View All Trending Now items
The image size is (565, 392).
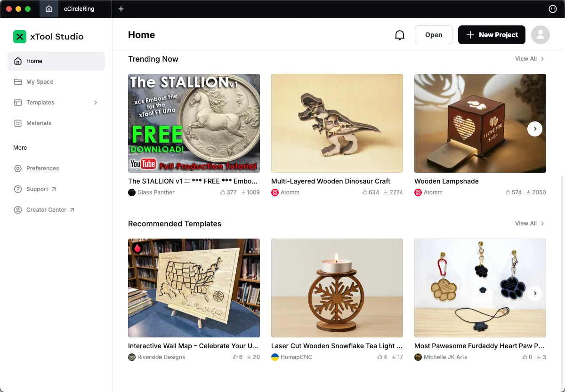pos(530,59)
